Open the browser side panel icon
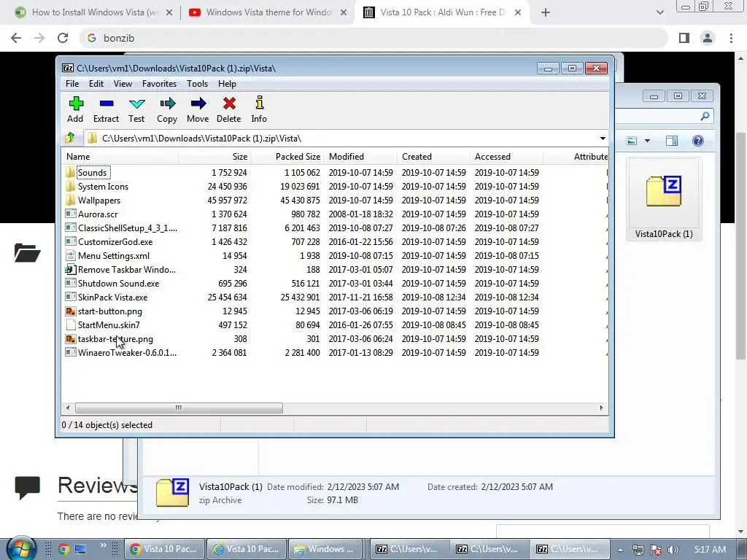 [684, 38]
